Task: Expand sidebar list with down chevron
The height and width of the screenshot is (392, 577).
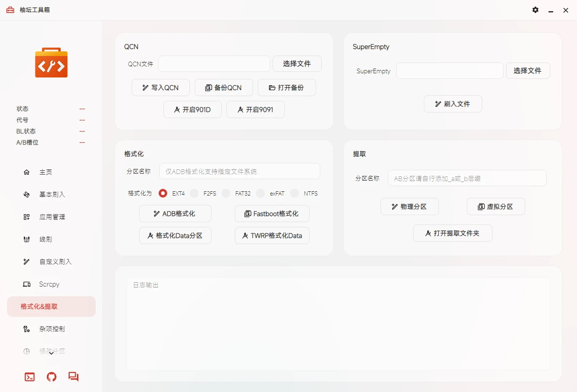Action: pyautogui.click(x=51, y=353)
